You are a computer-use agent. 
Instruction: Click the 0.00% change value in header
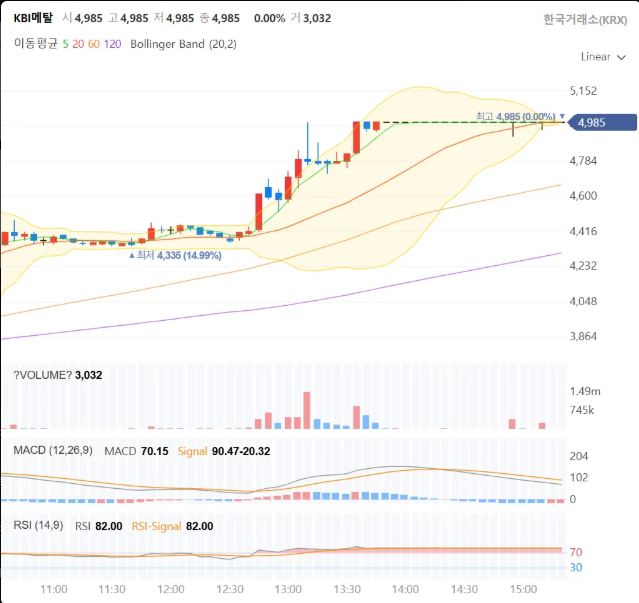click(x=269, y=18)
